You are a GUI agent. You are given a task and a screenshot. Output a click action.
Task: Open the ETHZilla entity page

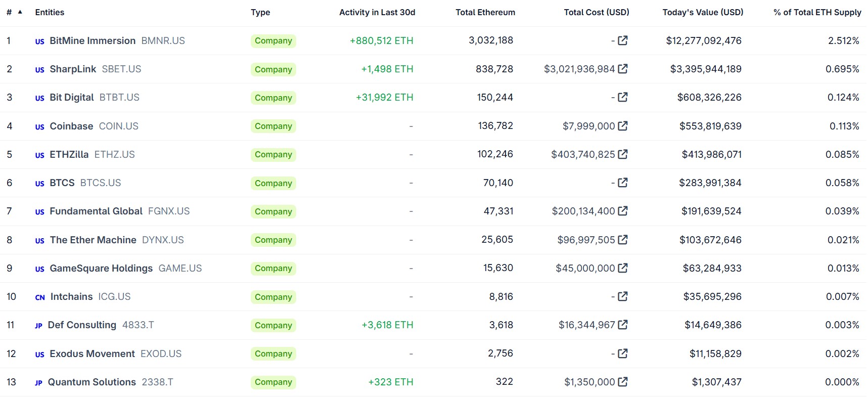(69, 154)
